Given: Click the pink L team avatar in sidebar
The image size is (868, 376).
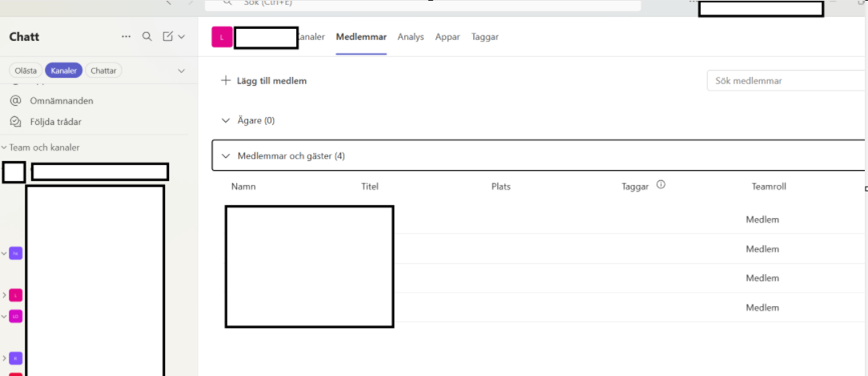Looking at the screenshot, I should coord(15,295).
